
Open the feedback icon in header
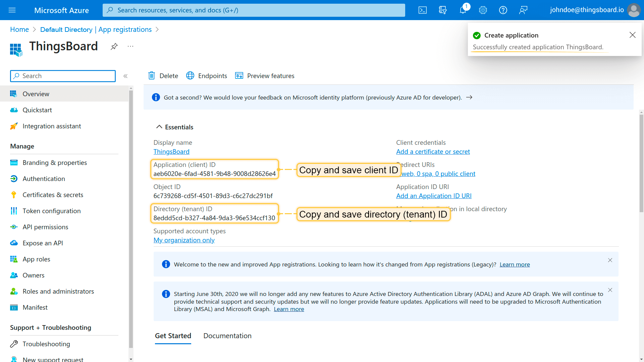point(523,10)
